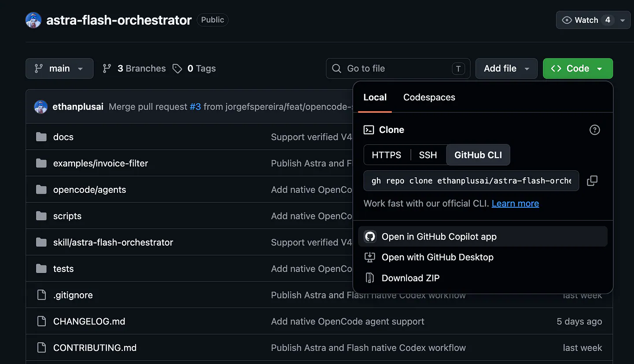Click the branch icon on the main button
The width and height of the screenshot is (634, 364).
[39, 68]
